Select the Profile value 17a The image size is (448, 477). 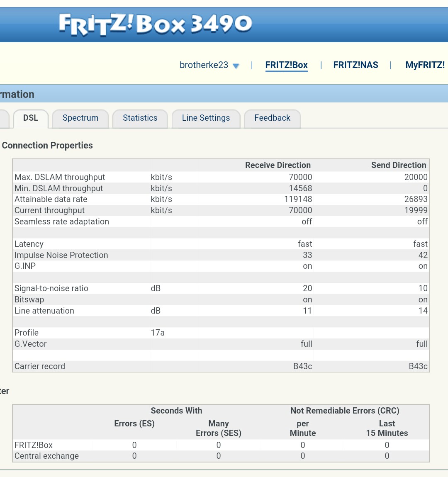(x=158, y=333)
